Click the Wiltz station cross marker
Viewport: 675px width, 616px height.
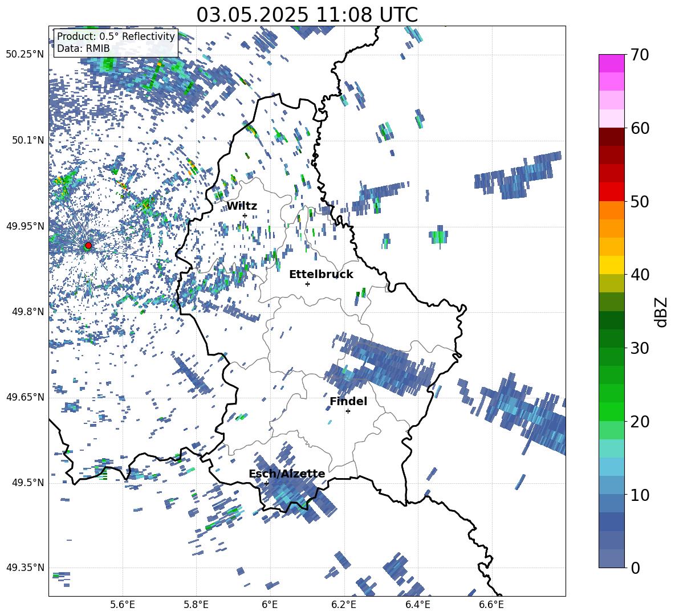(x=245, y=215)
